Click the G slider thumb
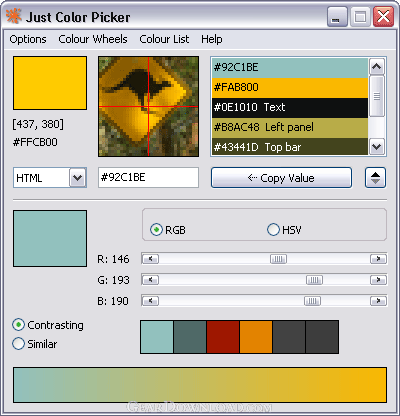This screenshot has width=400, height=416. pos(314,280)
